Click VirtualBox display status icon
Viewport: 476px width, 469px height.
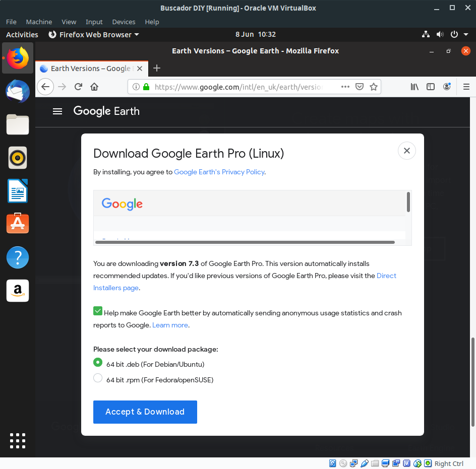click(x=386, y=463)
